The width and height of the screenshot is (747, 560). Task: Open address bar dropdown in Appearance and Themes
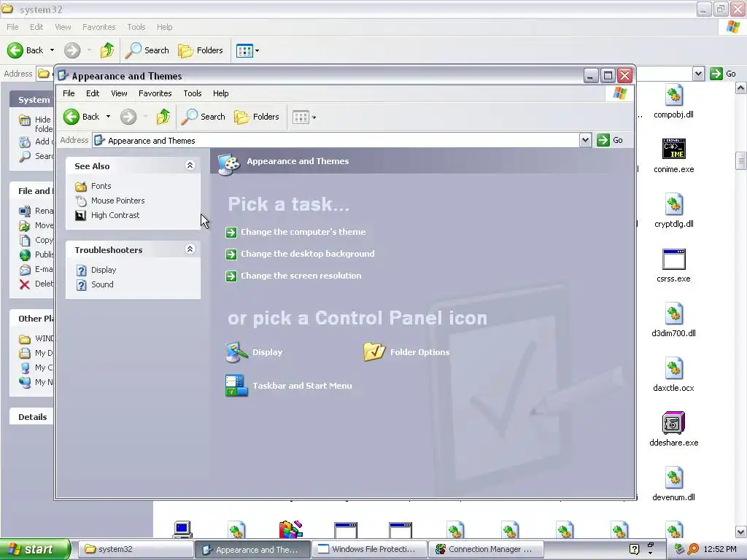[x=586, y=140]
